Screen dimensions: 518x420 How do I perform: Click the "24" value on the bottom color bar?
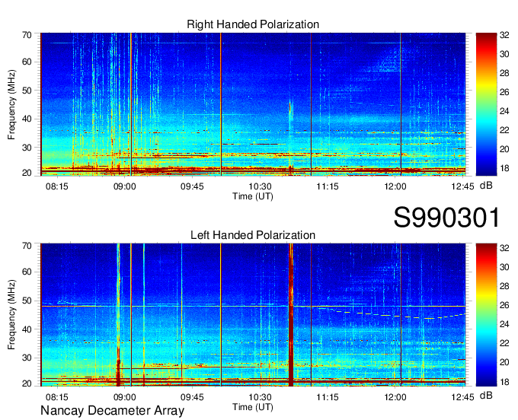(x=504, y=324)
